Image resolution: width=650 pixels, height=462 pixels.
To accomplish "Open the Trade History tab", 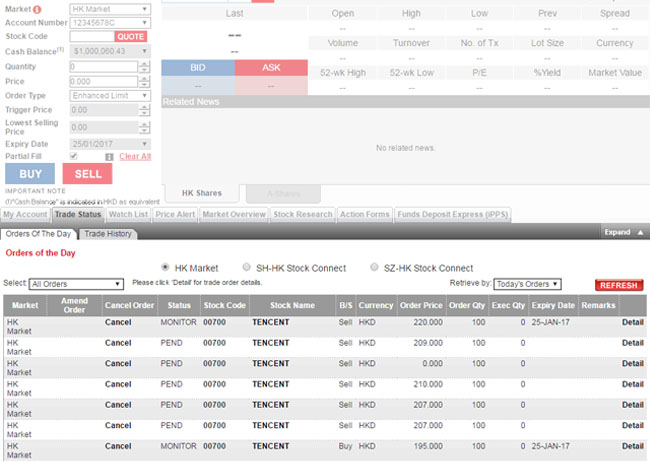I will [x=107, y=234].
